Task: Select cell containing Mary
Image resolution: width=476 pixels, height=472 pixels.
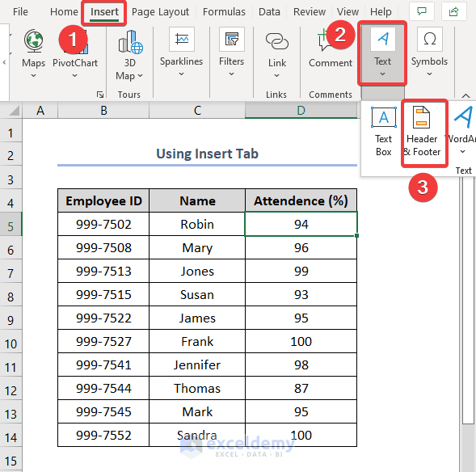Action: pyautogui.click(x=197, y=247)
